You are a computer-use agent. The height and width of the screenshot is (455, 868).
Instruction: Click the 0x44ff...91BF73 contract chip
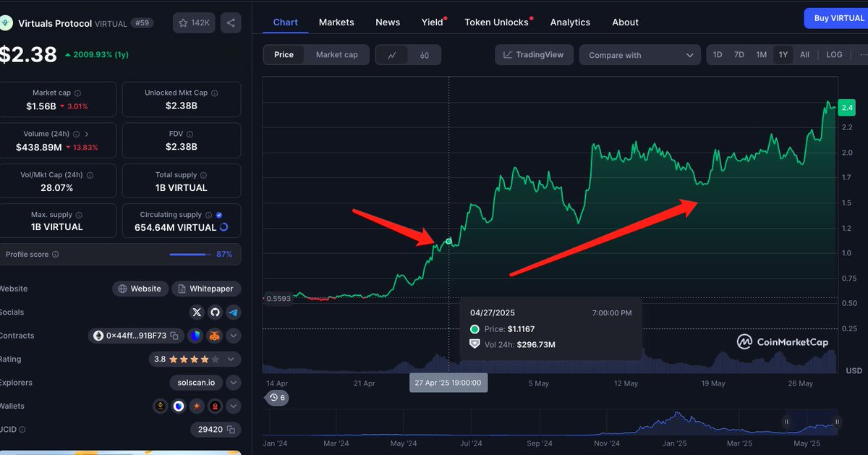(x=137, y=336)
